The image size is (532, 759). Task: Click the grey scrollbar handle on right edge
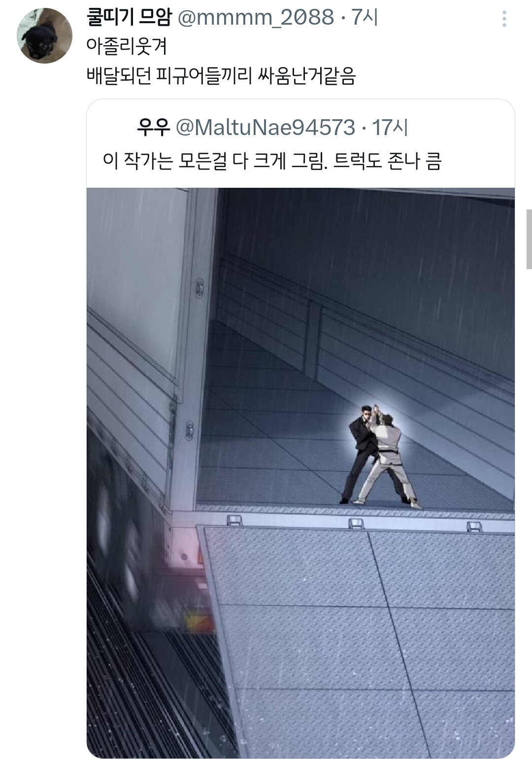[x=529, y=239]
